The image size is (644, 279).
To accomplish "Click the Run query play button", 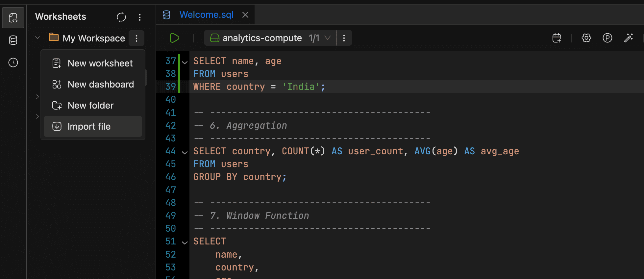I will coord(174,38).
